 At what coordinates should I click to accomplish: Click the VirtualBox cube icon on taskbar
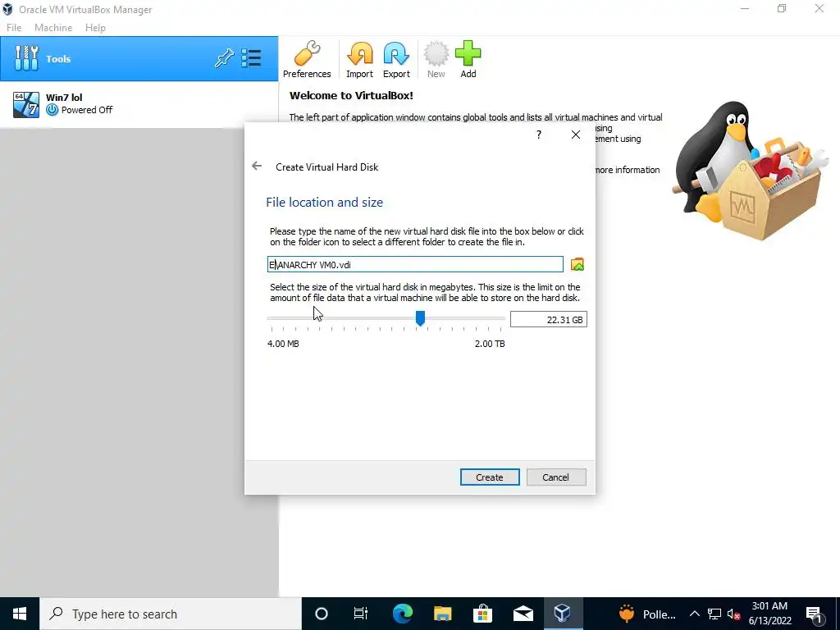(563, 614)
